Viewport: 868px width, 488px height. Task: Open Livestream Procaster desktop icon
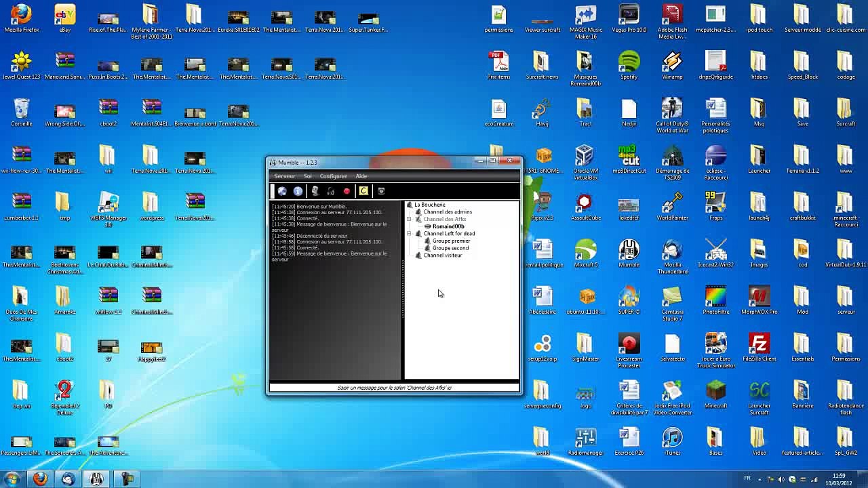[x=629, y=350]
